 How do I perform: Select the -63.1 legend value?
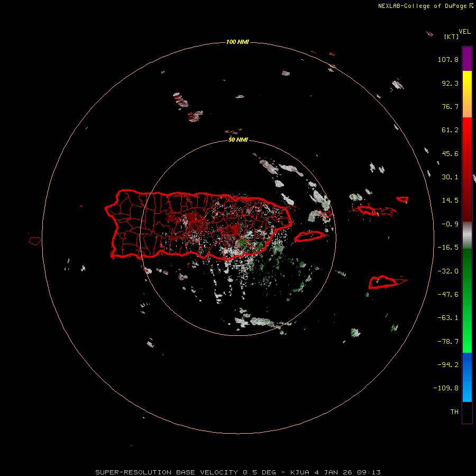click(448, 318)
